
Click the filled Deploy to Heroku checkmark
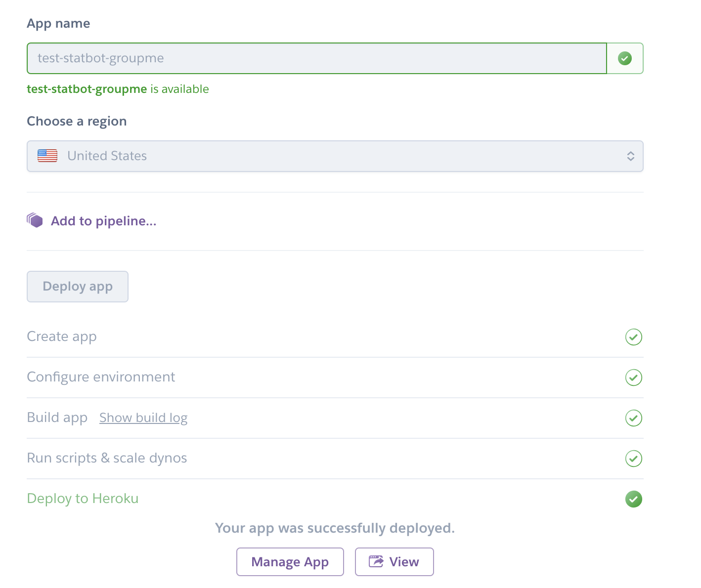point(633,499)
